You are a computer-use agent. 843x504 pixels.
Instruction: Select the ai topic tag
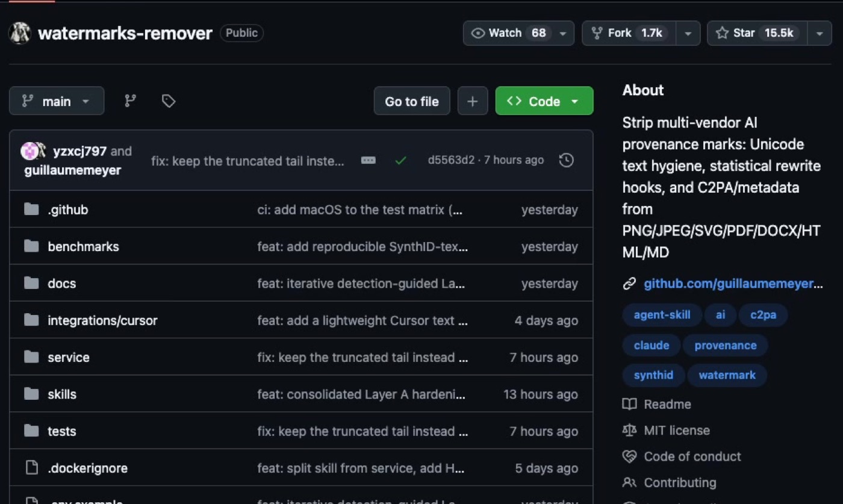pyautogui.click(x=720, y=315)
